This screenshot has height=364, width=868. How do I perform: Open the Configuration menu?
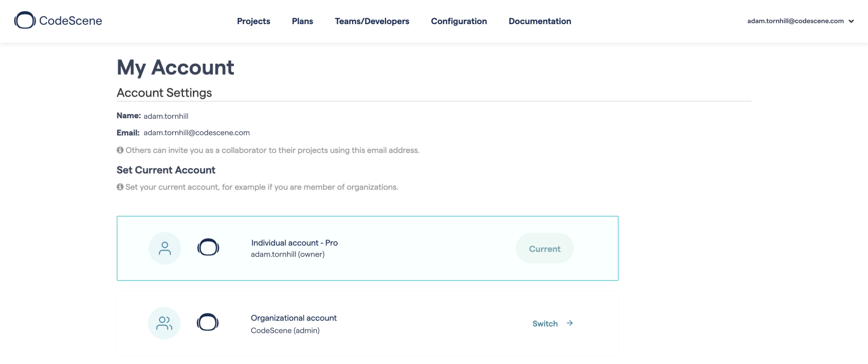[x=459, y=21]
